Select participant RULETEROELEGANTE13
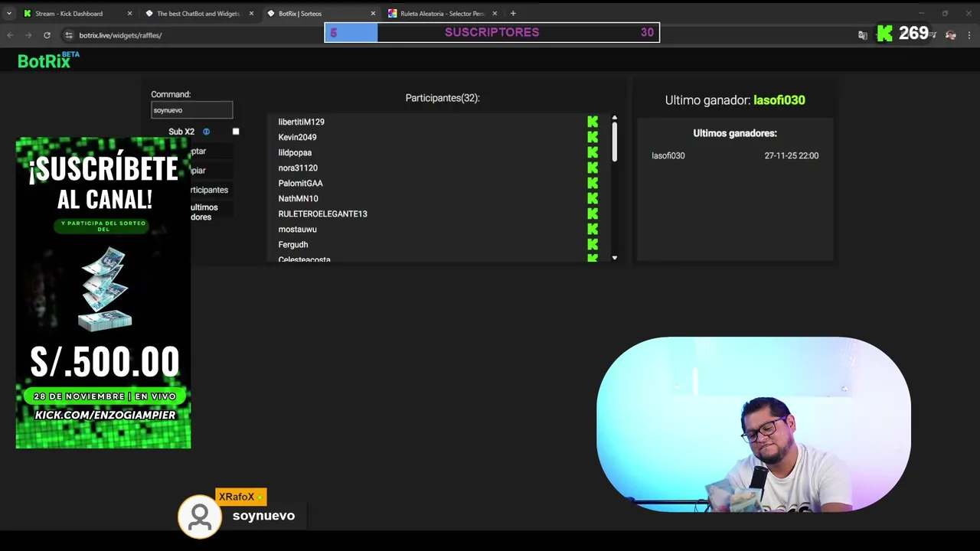 [322, 214]
